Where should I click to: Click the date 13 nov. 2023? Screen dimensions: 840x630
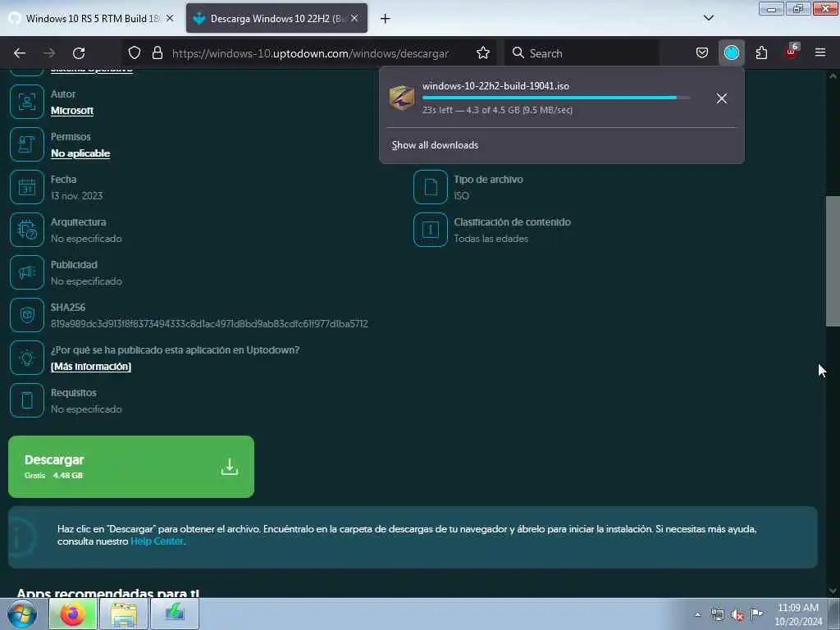pos(76,196)
